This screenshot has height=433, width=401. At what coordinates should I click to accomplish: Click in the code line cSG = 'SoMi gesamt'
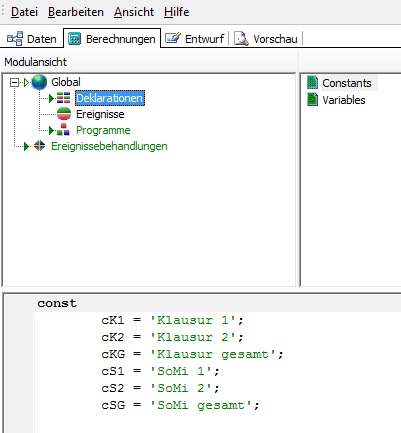[180, 405]
